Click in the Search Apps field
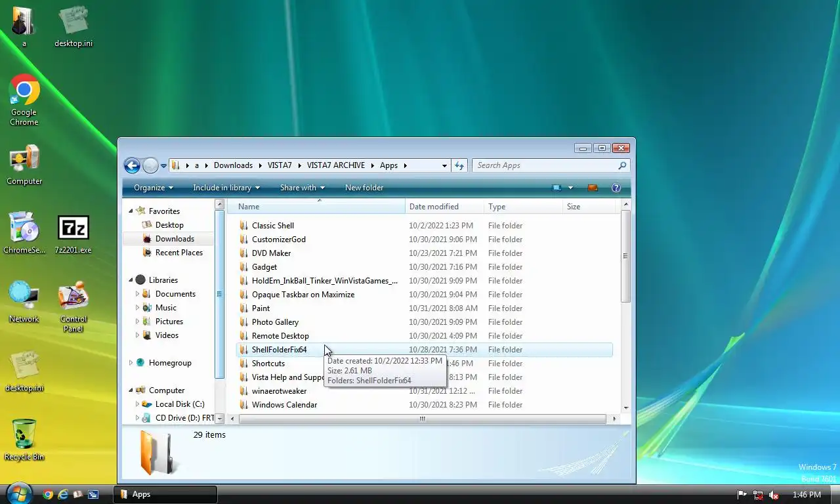The image size is (840, 504). pyautogui.click(x=545, y=165)
